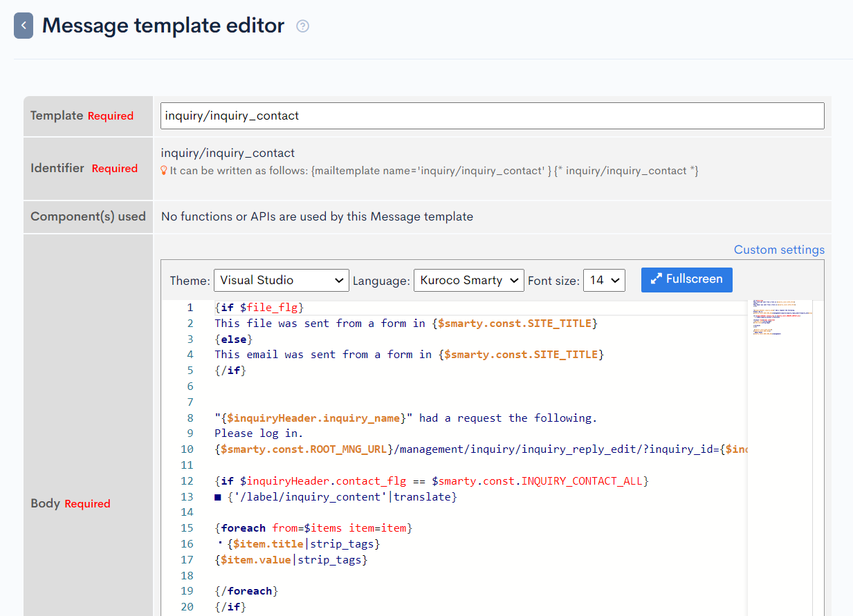Open the Language dropdown showing Kuroco Smarty
This screenshot has width=853, height=616.
469,280
